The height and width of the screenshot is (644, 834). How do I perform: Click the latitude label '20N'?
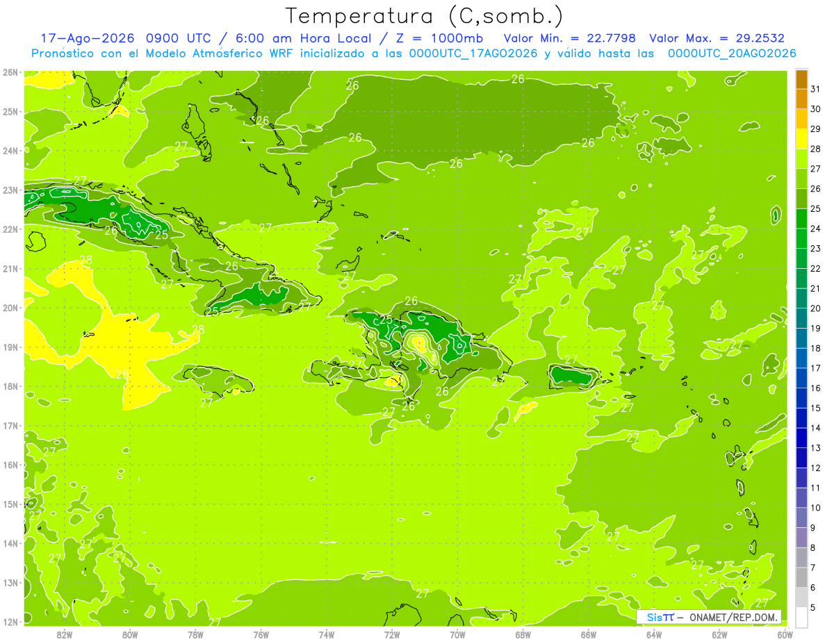10,308
